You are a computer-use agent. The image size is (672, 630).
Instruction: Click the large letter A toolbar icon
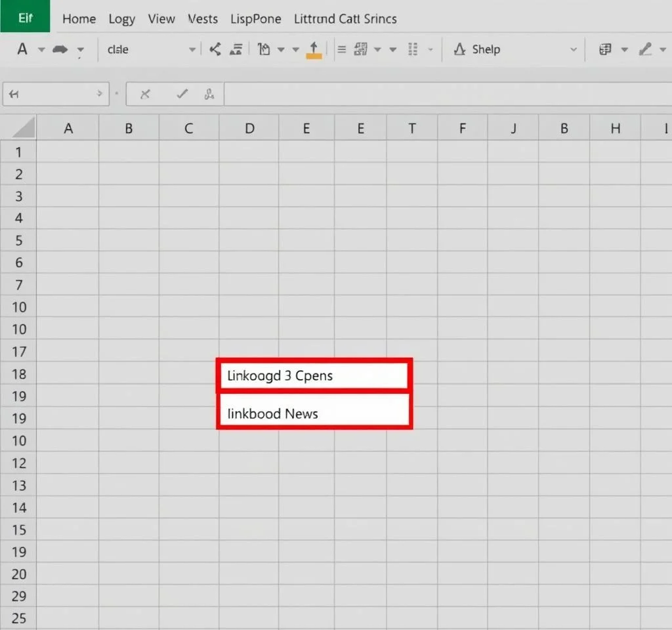pyautogui.click(x=22, y=49)
